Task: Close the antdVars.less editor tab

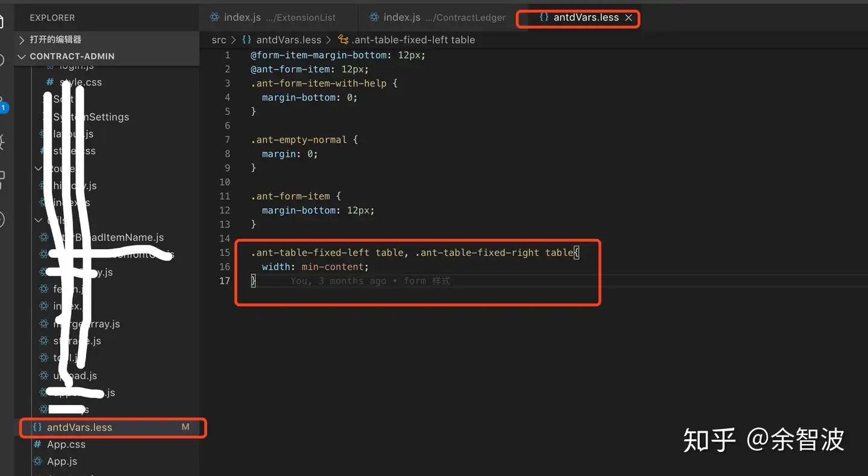Action: click(628, 18)
